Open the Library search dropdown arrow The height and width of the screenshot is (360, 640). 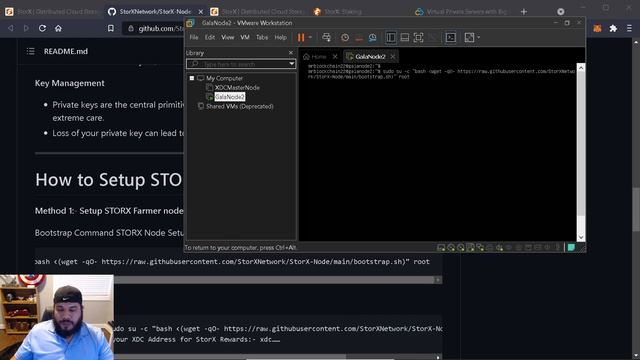(x=291, y=64)
